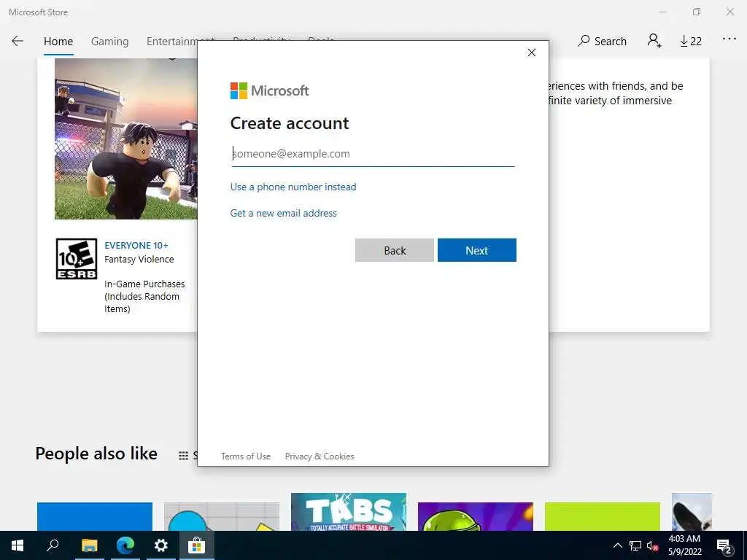Open the solid blue app tile
This screenshot has width=747, height=560.
click(x=95, y=517)
